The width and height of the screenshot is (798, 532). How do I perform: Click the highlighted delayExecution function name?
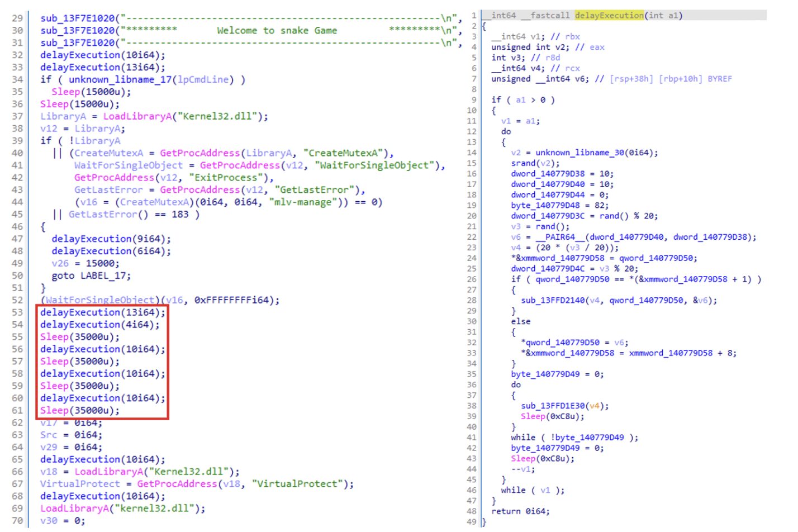point(609,16)
